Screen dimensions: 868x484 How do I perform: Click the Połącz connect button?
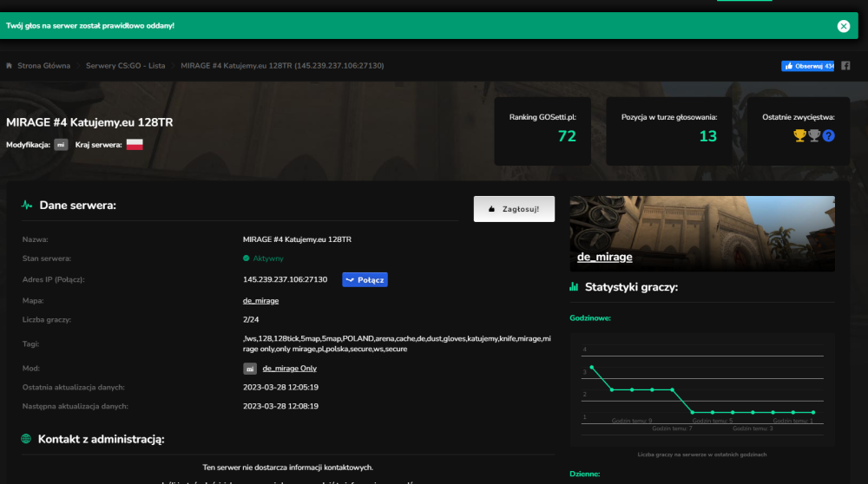click(x=365, y=280)
